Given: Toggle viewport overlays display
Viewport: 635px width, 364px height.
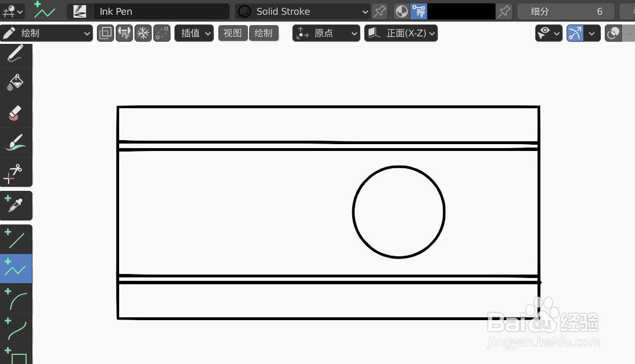Looking at the screenshot, I should tap(613, 33).
